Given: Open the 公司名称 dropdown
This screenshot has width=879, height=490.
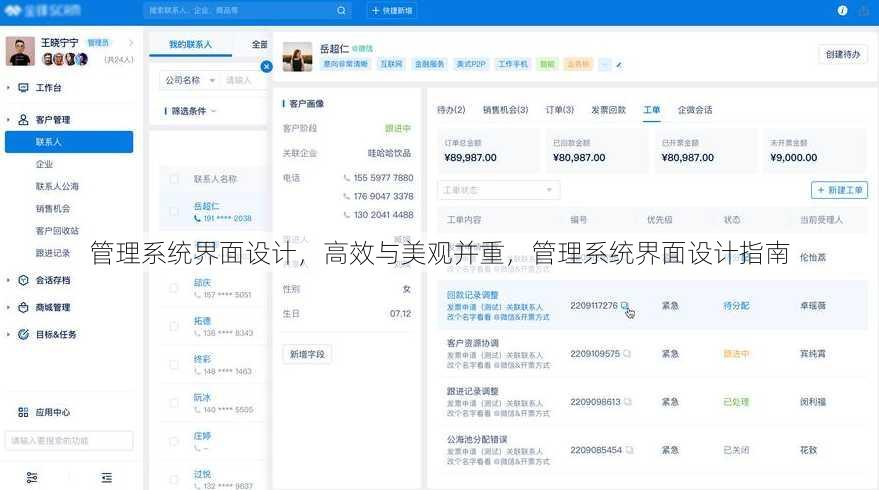Looking at the screenshot, I should coord(190,80).
